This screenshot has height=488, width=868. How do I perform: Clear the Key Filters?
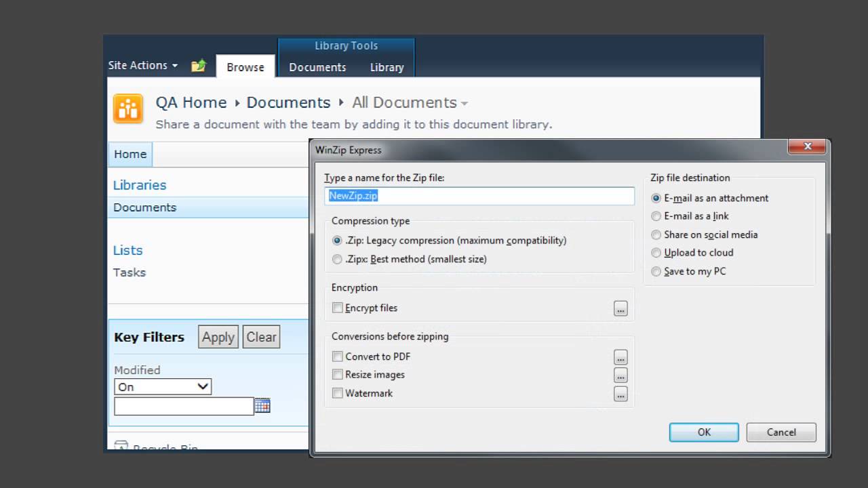coord(261,337)
